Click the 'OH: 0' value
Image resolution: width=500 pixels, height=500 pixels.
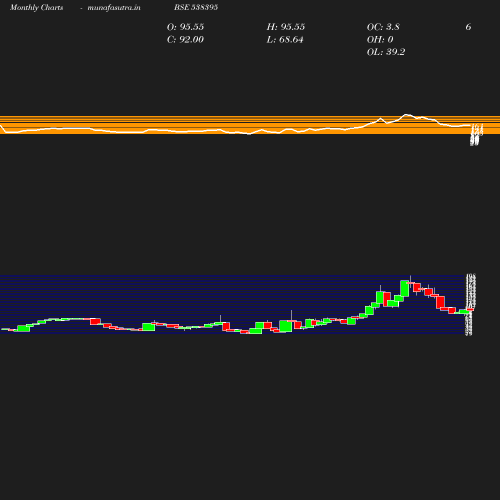click(x=380, y=39)
